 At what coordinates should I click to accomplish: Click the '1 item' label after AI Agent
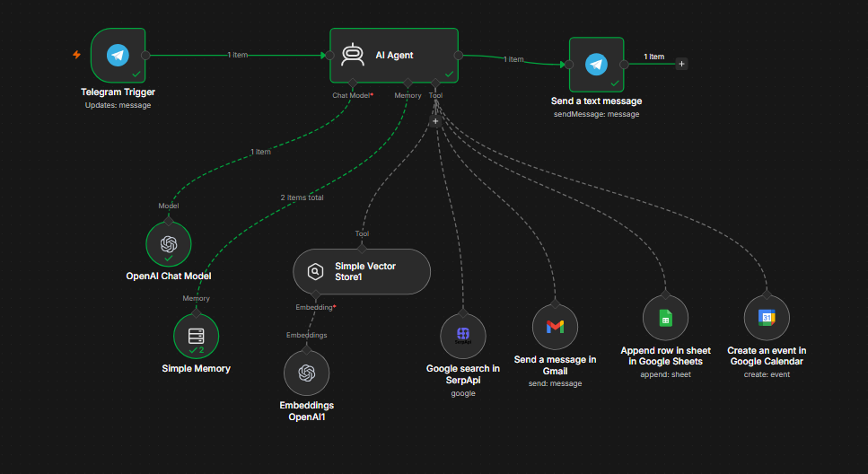coord(513,59)
